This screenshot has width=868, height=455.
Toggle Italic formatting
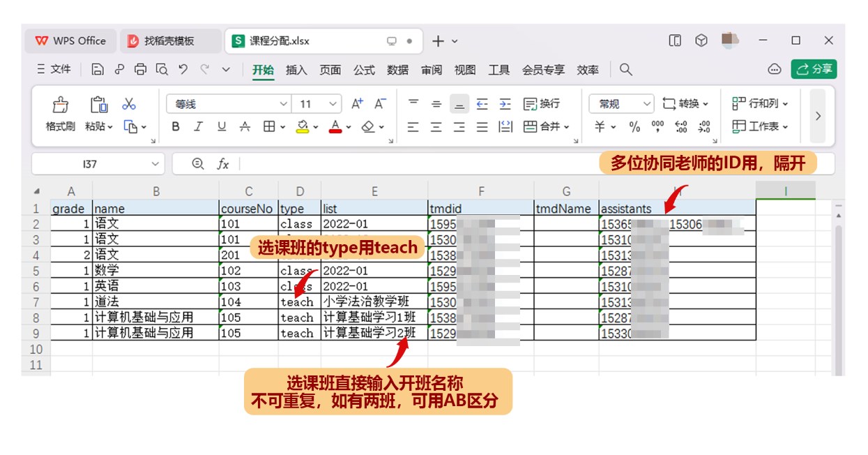coord(198,126)
